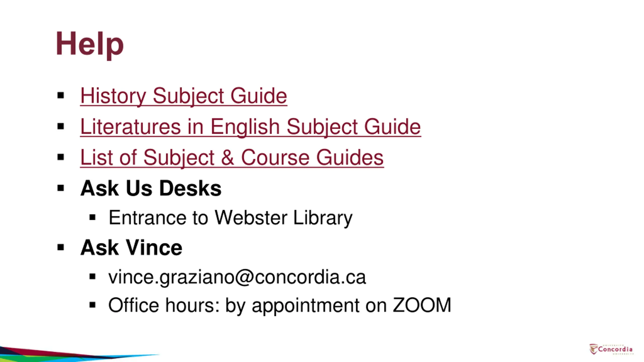Click bullet marker beside Ask Us Desks
Screen dimensions: 644x362
(x=61, y=188)
